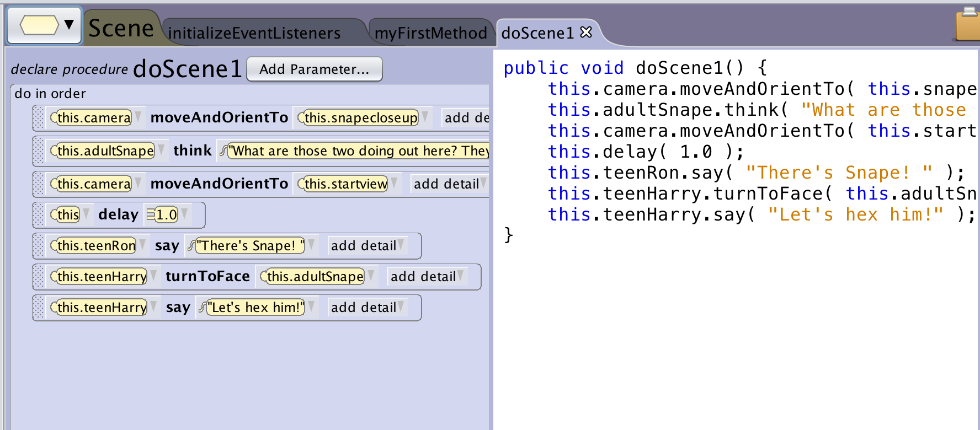
Task: Open the class hexagon dropdown button
Action: pyautogui.click(x=45, y=25)
